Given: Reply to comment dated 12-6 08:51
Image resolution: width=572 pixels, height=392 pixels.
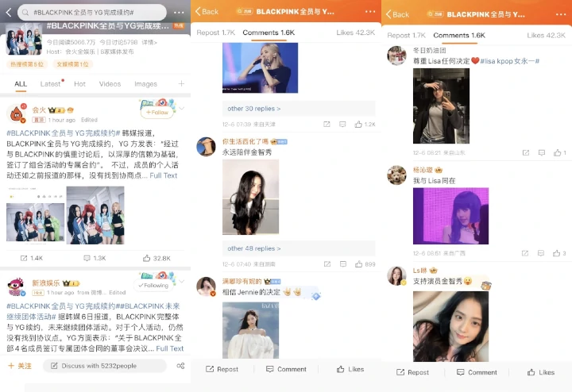Looking at the screenshot, I should [x=541, y=253].
